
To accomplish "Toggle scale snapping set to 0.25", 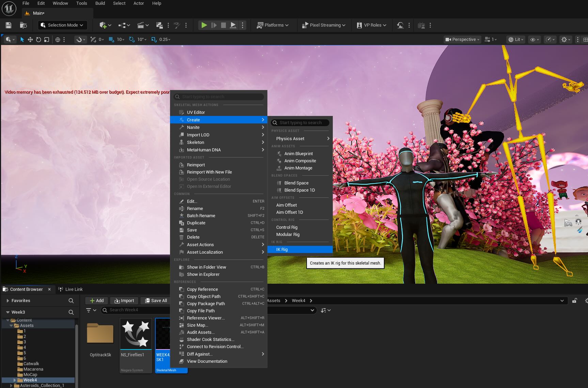I will (154, 39).
